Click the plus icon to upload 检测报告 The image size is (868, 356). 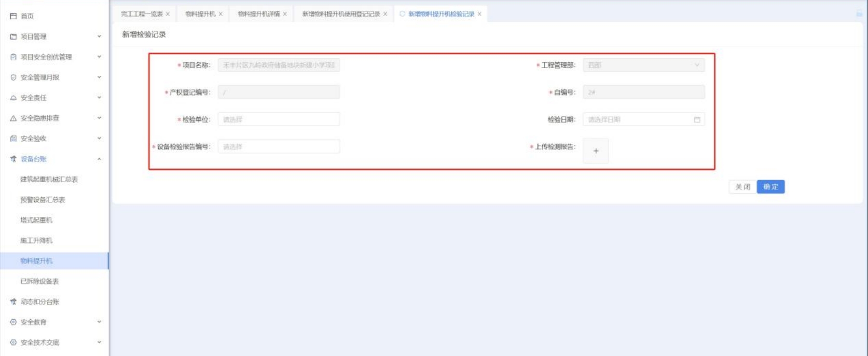[x=596, y=151]
